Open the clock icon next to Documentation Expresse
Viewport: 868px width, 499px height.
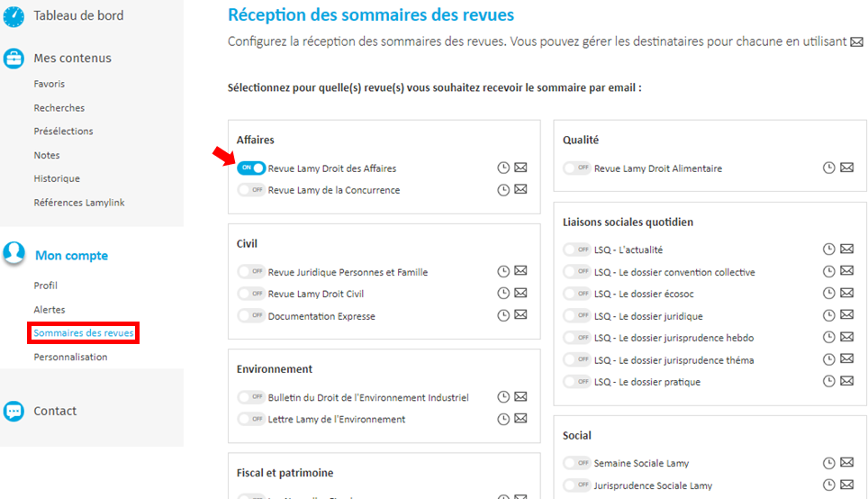pyautogui.click(x=502, y=315)
